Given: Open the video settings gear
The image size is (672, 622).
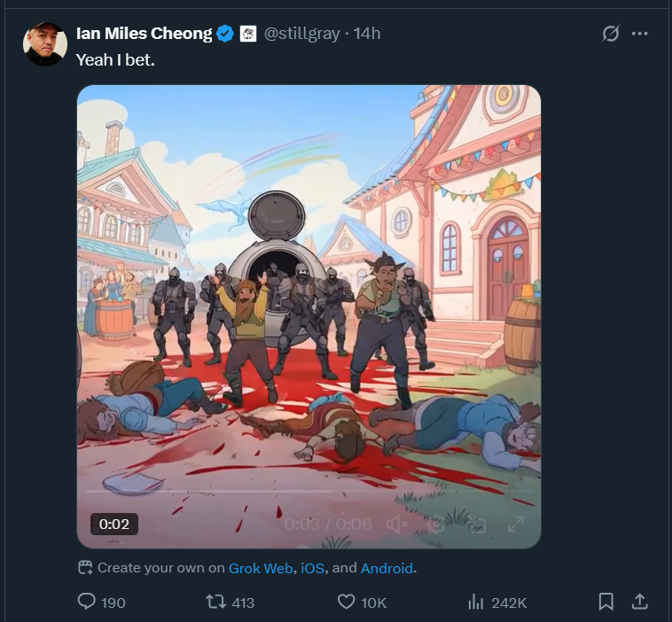Looking at the screenshot, I should tap(436, 524).
